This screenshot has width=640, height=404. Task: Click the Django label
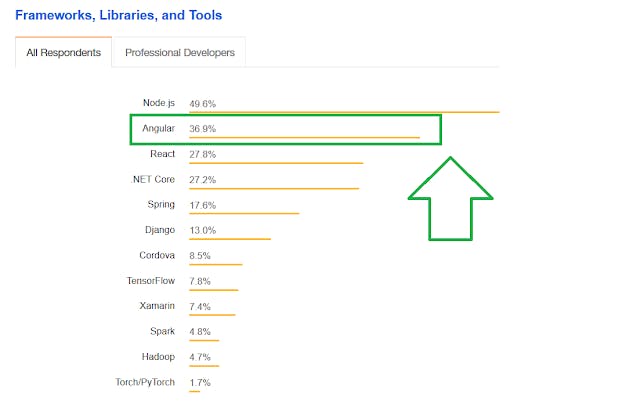[x=160, y=230]
